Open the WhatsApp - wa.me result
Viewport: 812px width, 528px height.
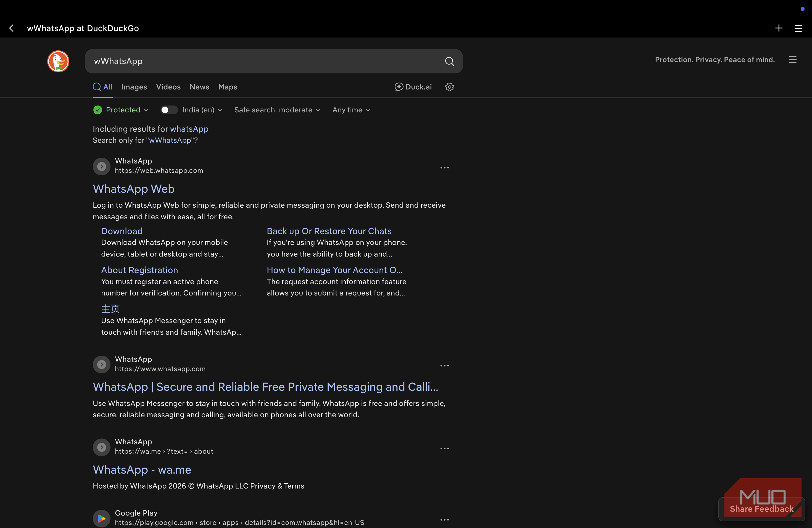pyautogui.click(x=142, y=470)
